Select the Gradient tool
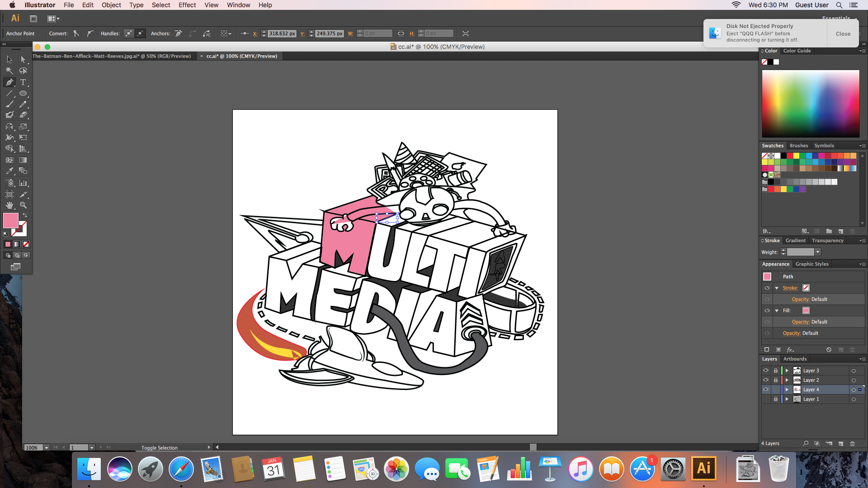868x488 pixels. pyautogui.click(x=23, y=160)
